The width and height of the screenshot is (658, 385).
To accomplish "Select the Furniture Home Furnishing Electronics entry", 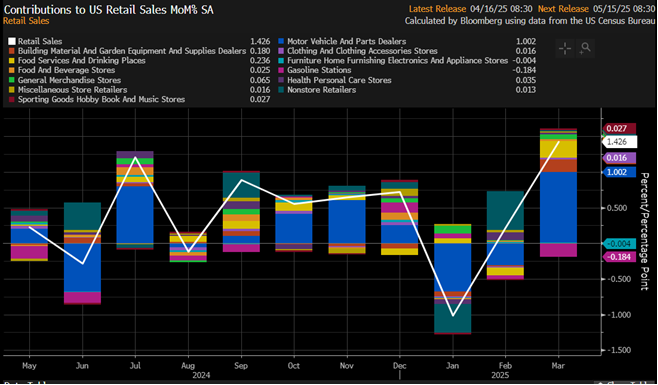I will (398, 61).
